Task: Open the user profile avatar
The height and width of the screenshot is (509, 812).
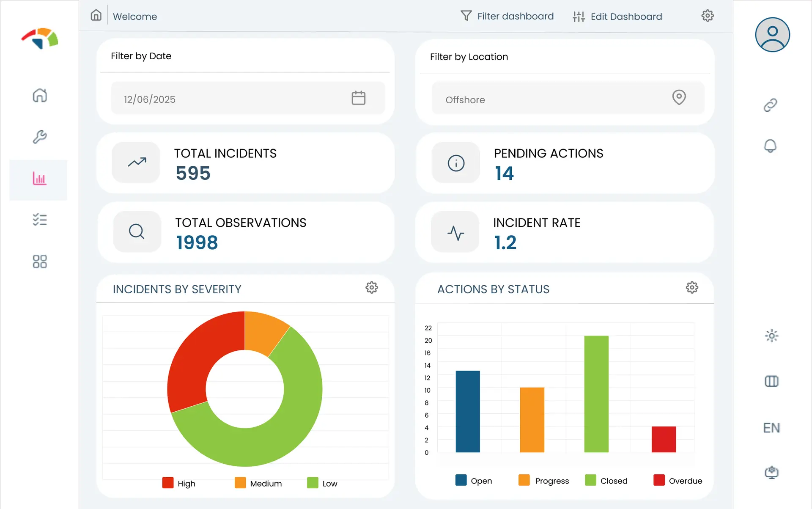Action: tap(772, 35)
